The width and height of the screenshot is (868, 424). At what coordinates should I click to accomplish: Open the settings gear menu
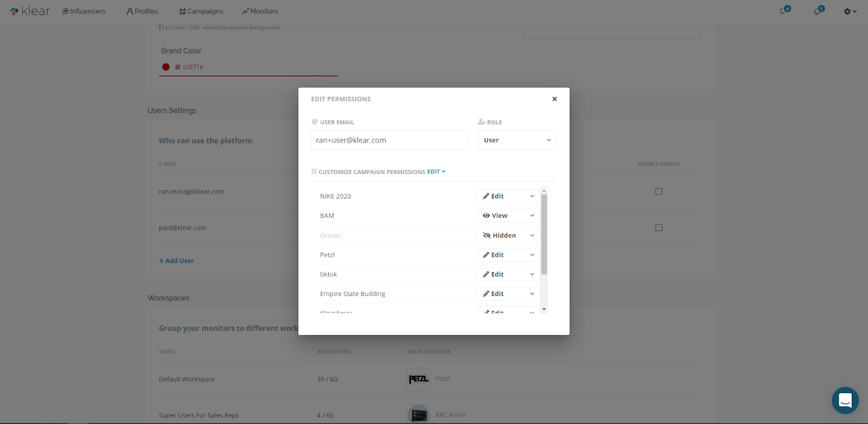pyautogui.click(x=850, y=11)
